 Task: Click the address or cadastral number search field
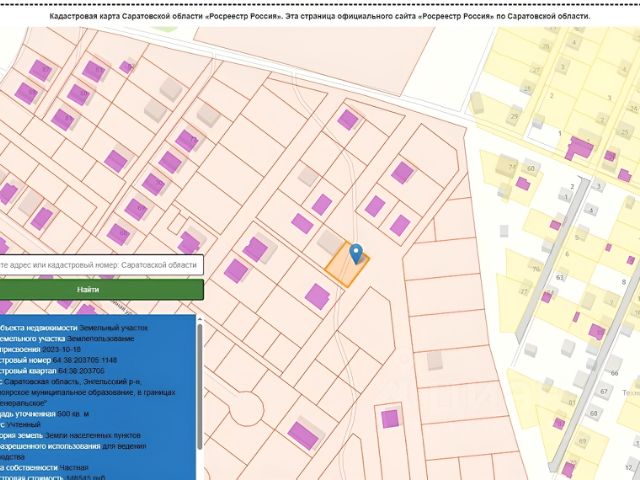click(x=101, y=265)
